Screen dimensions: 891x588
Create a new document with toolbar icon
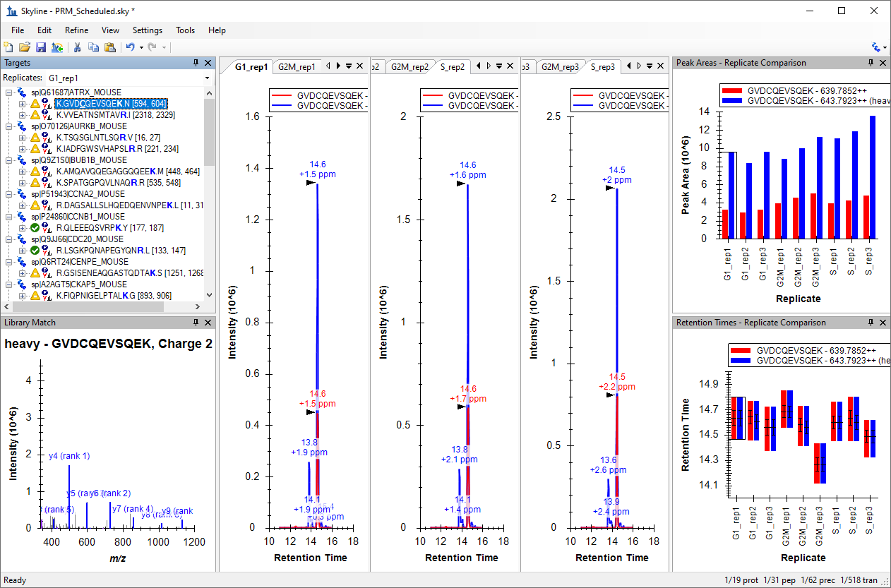pos(8,47)
